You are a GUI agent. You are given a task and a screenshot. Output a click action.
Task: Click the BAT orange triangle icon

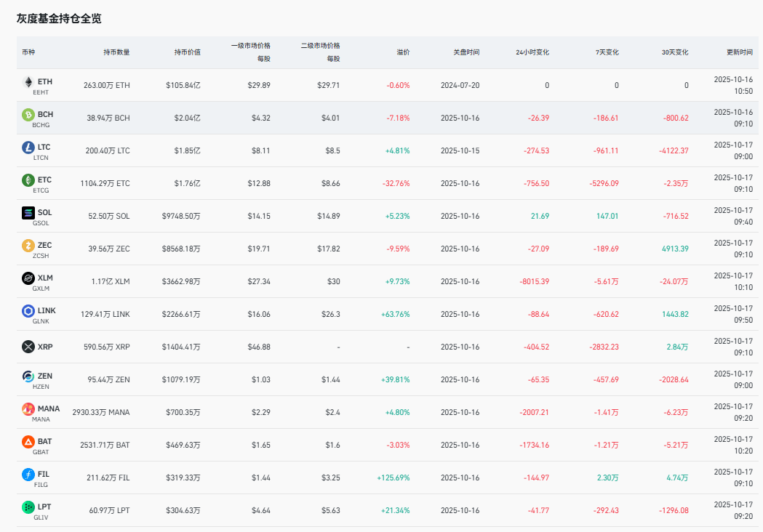[x=28, y=442]
